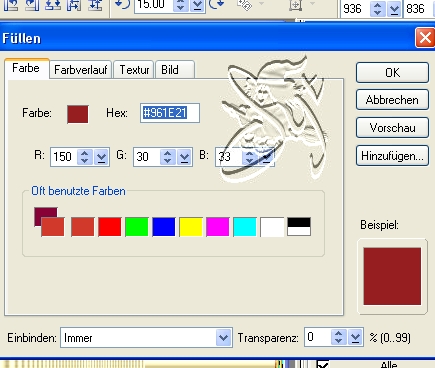Click the B value spinner arrows
Screen dimensions: 435x368
coord(250,157)
